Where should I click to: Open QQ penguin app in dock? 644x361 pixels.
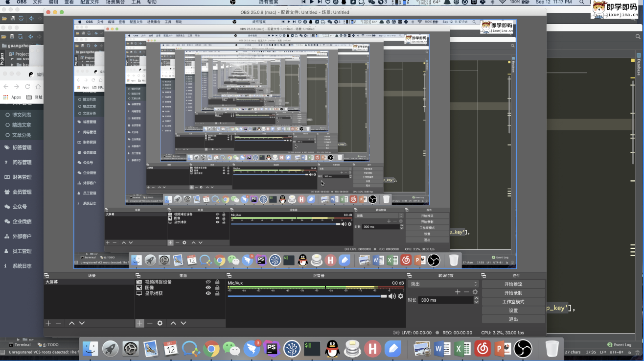(x=332, y=349)
